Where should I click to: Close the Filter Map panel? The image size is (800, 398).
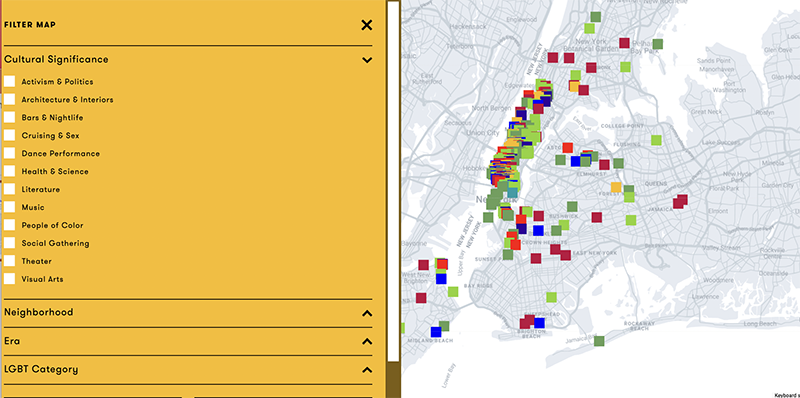click(366, 25)
